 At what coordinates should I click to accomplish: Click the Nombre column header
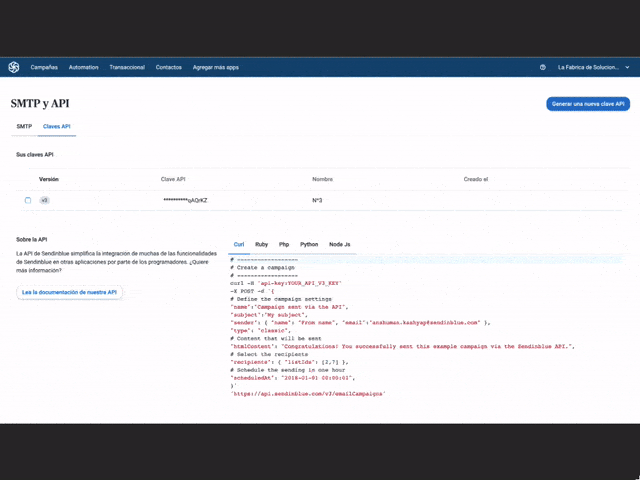click(x=322, y=179)
